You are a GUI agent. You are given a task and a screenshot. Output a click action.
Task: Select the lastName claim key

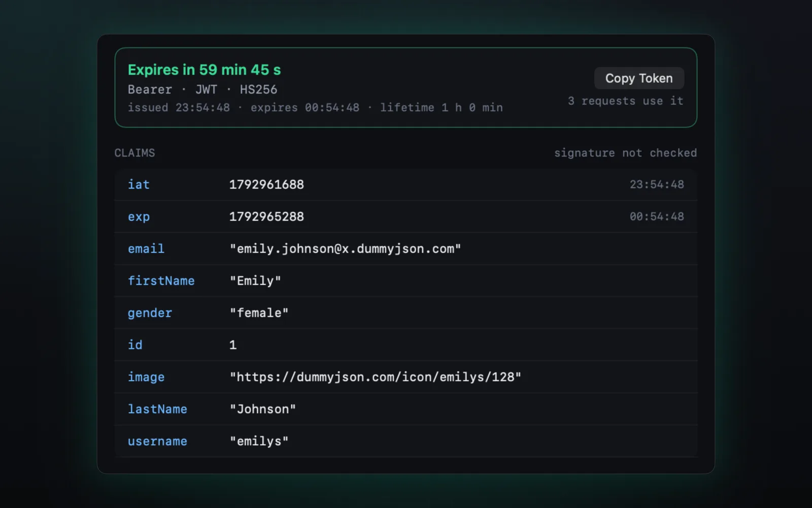coord(157,409)
